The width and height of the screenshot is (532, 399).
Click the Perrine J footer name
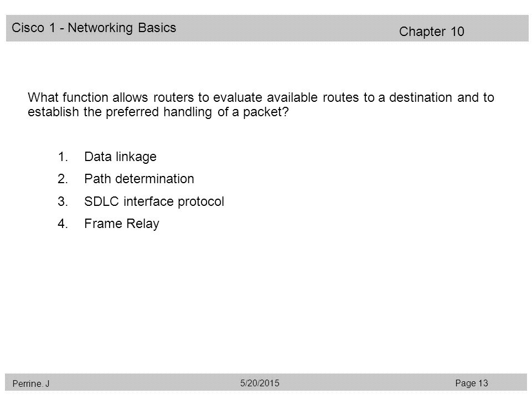[31, 384]
